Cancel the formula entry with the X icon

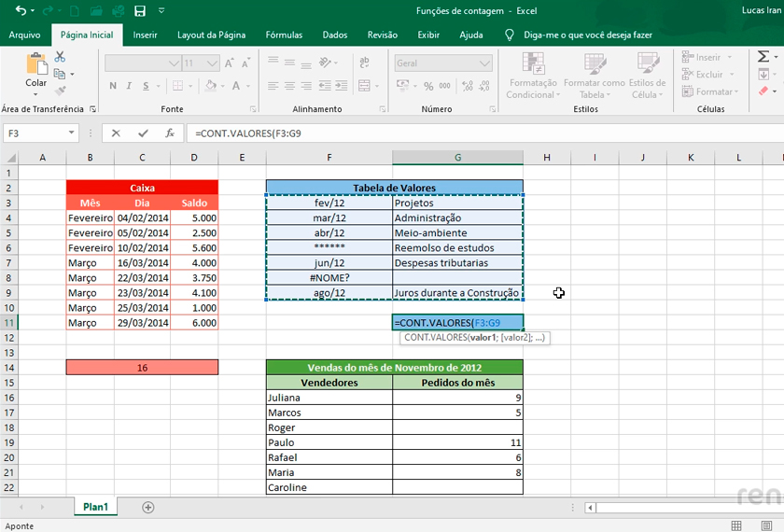coord(117,133)
